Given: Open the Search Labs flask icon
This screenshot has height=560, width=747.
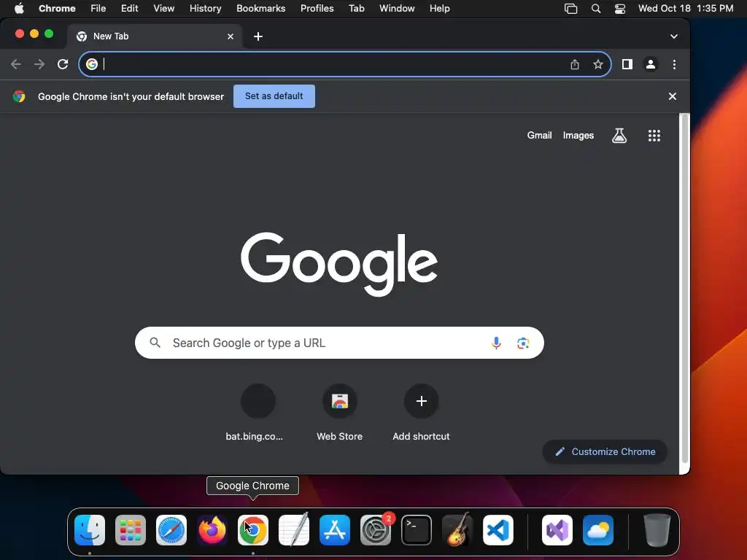Looking at the screenshot, I should (x=619, y=136).
